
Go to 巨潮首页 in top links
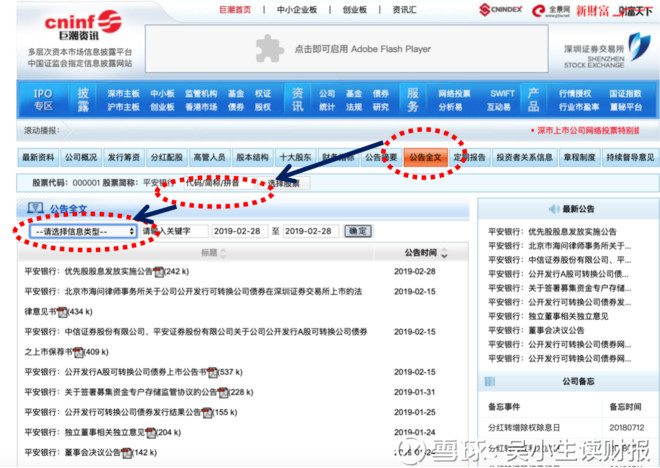click(x=235, y=10)
